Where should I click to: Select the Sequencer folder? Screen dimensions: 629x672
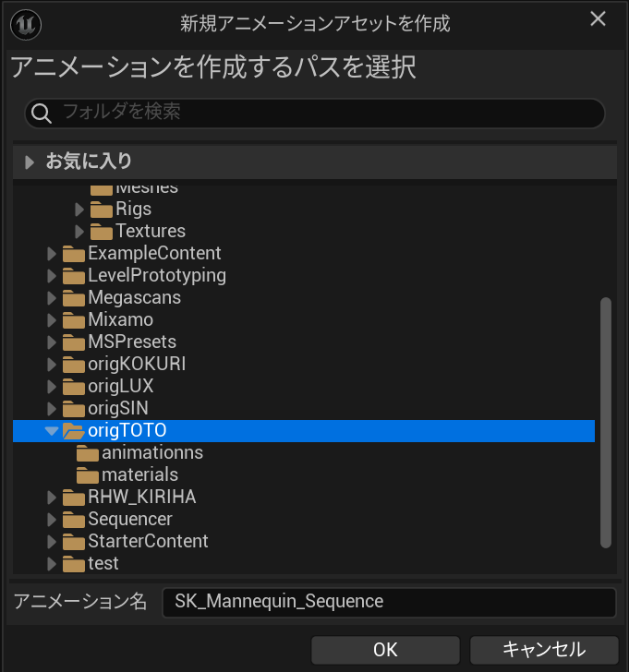[x=129, y=519]
